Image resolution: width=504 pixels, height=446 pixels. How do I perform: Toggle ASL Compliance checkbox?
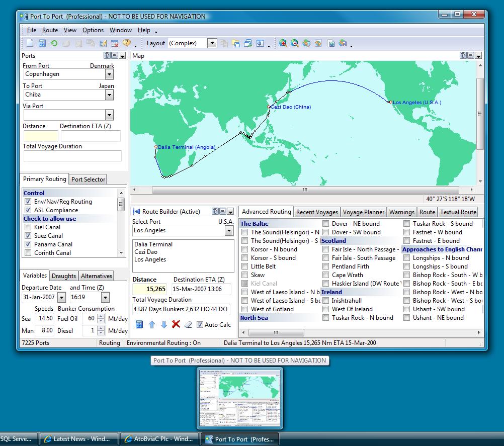point(28,210)
